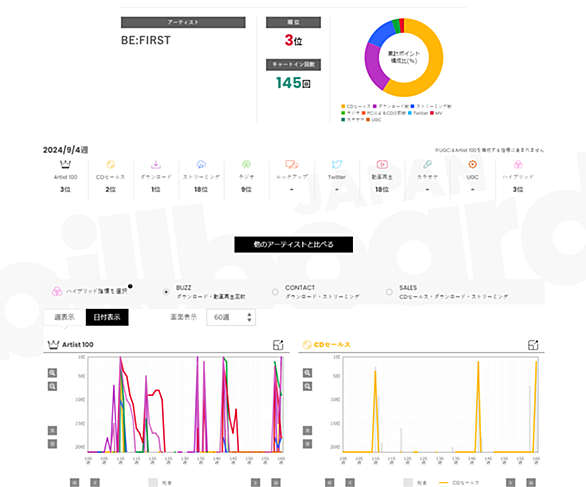Click the blue streaming donut segment
The width and height of the screenshot is (586, 487).
click(382, 34)
